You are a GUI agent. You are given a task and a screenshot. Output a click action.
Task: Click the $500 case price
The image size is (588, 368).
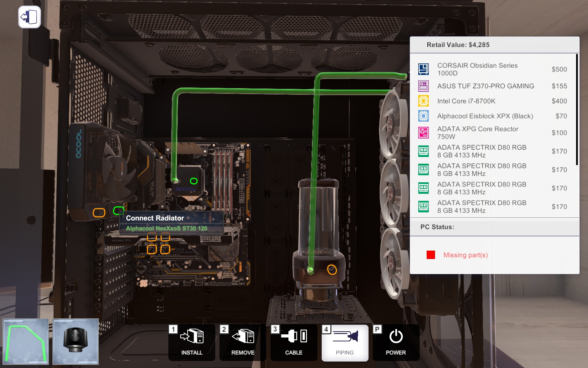tap(559, 69)
